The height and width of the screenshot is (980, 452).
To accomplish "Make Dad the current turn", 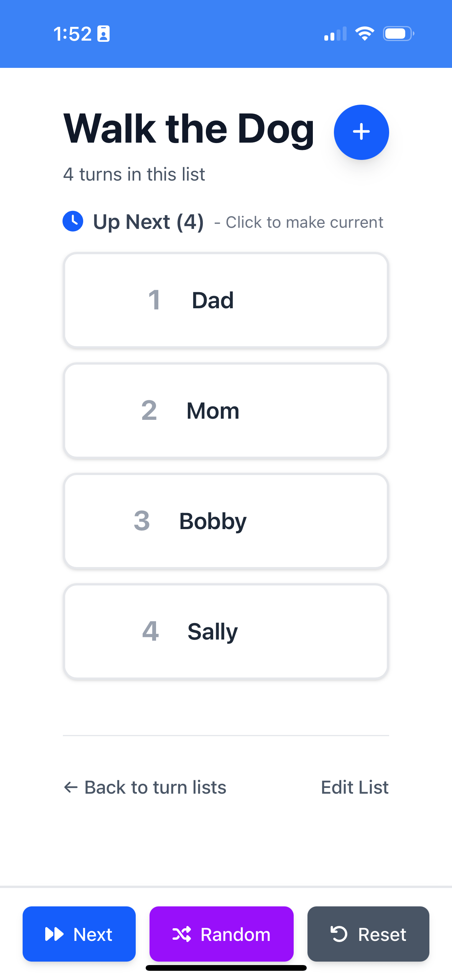I will pyautogui.click(x=226, y=300).
